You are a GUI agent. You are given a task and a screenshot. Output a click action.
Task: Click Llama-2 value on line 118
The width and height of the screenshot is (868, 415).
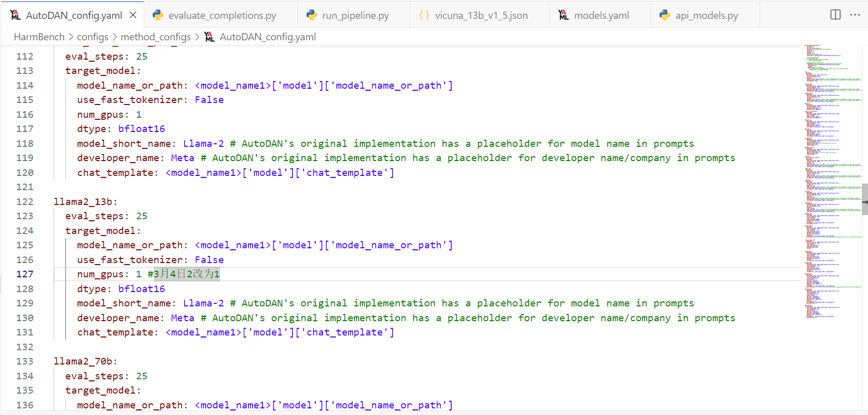tap(204, 144)
